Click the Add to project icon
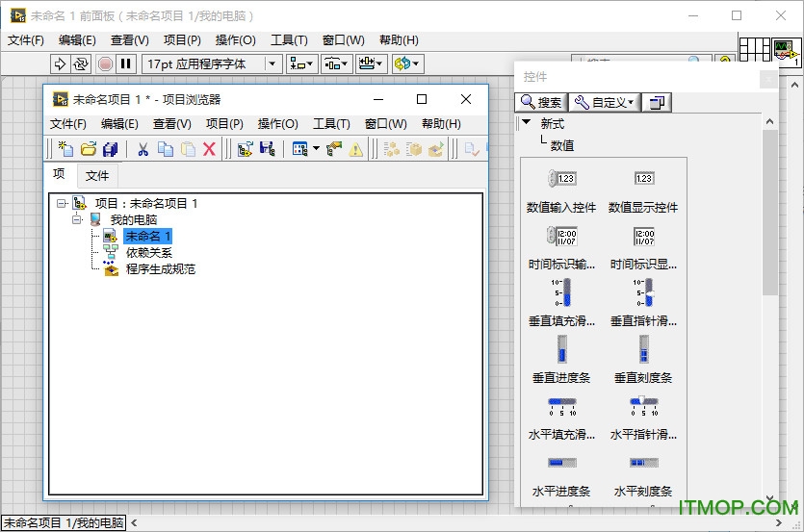The width and height of the screenshot is (804, 532). click(x=246, y=149)
